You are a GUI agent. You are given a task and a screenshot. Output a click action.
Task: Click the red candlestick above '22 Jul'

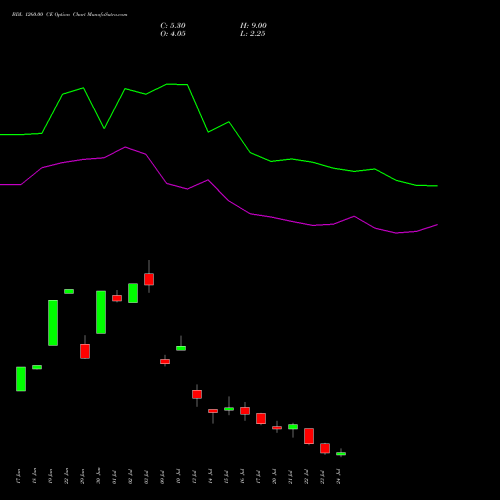click(x=309, y=436)
